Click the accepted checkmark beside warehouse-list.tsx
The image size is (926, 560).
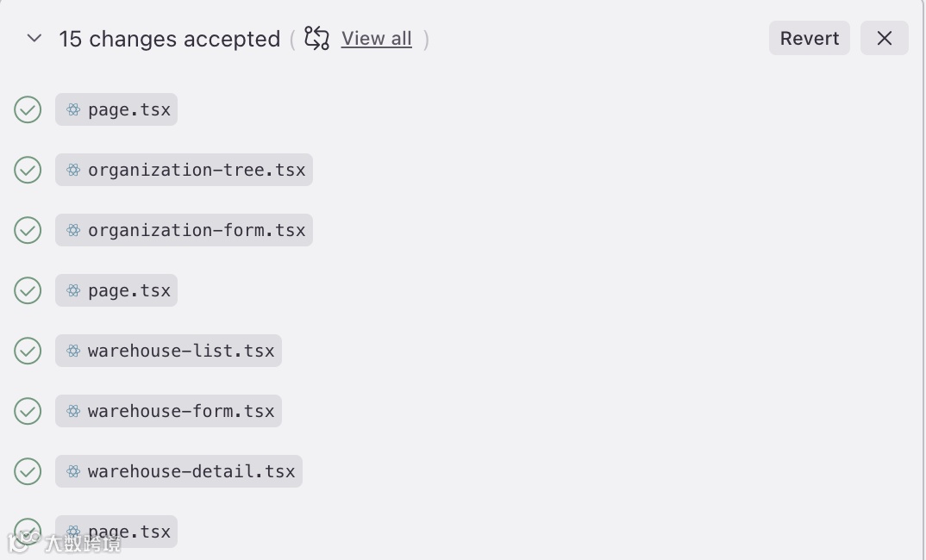click(x=28, y=351)
